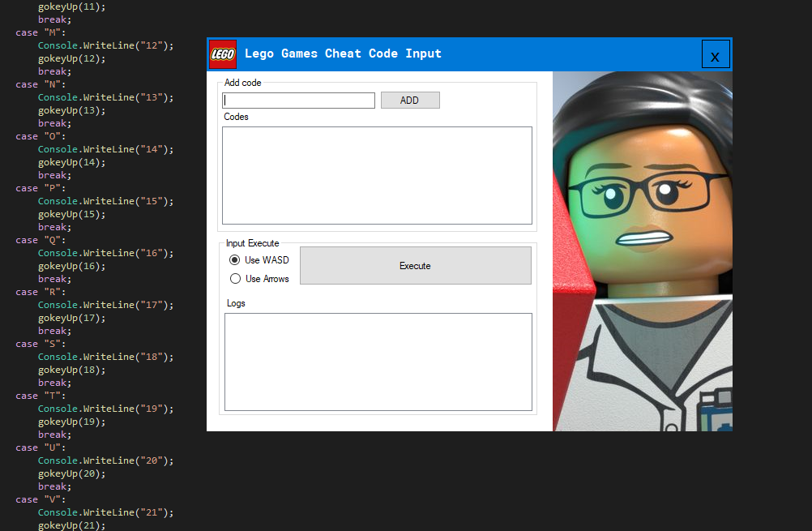This screenshot has height=531, width=812.
Task: Click Console.WriteLine("21") at the bottom
Action: [105, 512]
